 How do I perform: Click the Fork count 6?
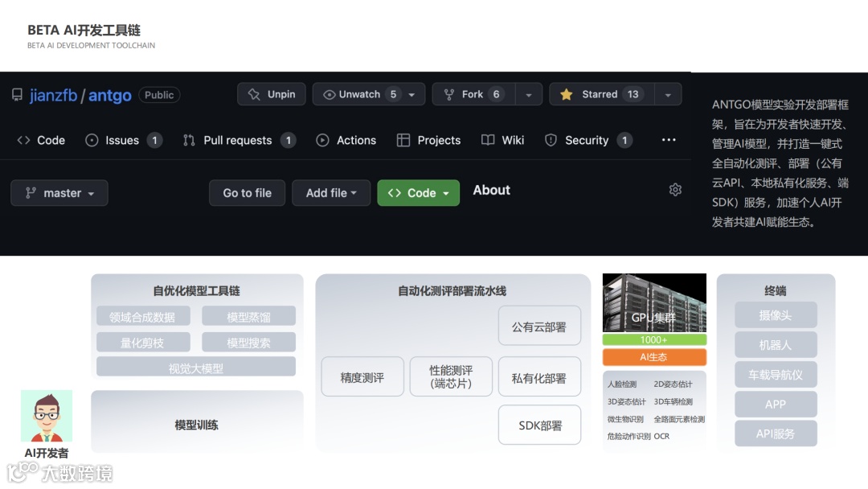[496, 94]
